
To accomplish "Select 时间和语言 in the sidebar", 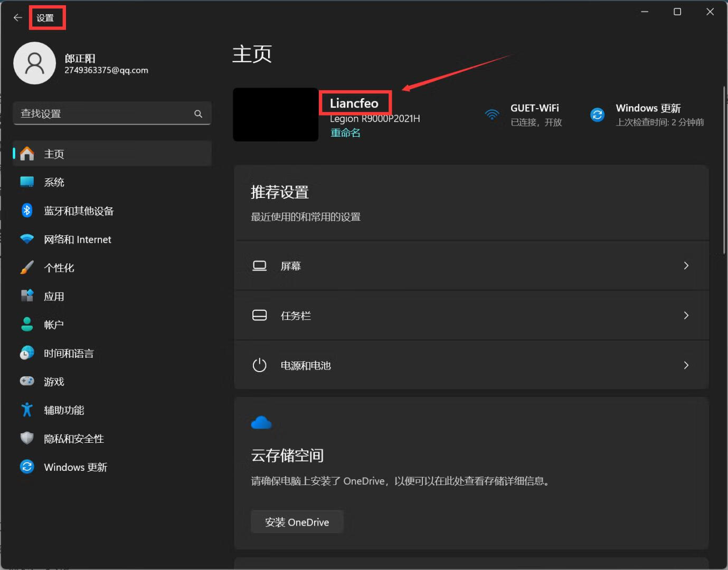I will point(69,353).
